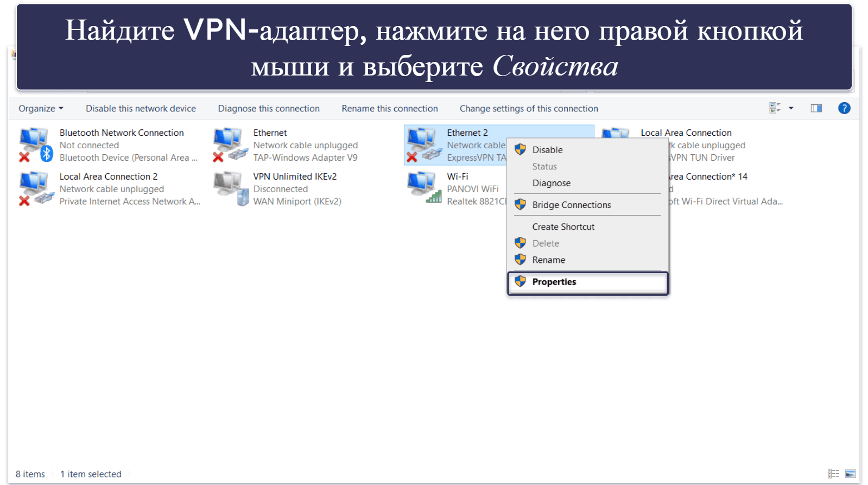Select the Ethernet 2 label
Screen dimensions: 868x485
point(467,133)
